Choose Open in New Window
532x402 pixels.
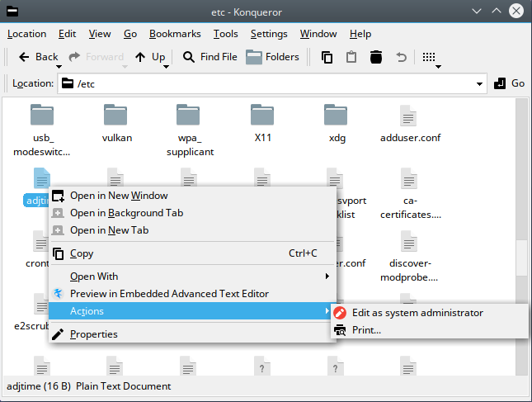(193, 196)
